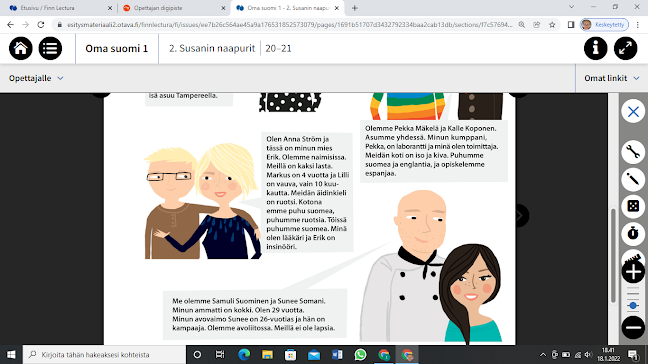648x364 pixels.
Task: Click the Pekka Mäkelä and Kalle Koponen text
Action: pyautogui.click(x=434, y=151)
